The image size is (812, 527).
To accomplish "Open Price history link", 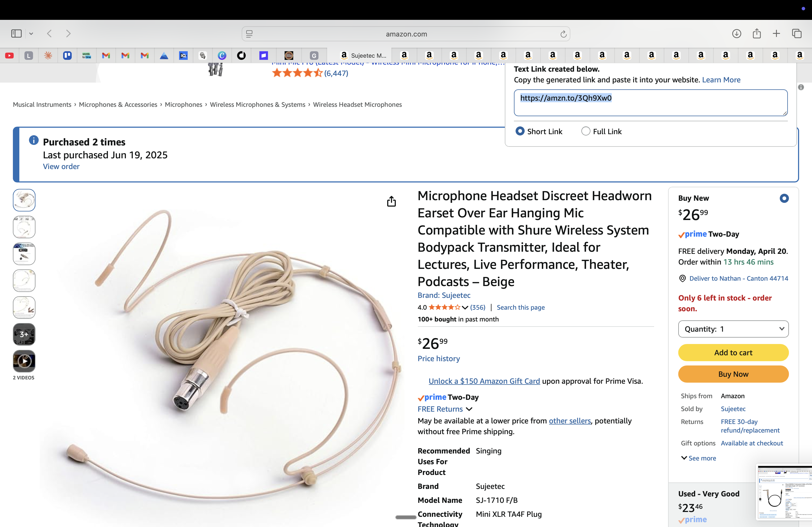I will coord(439,358).
